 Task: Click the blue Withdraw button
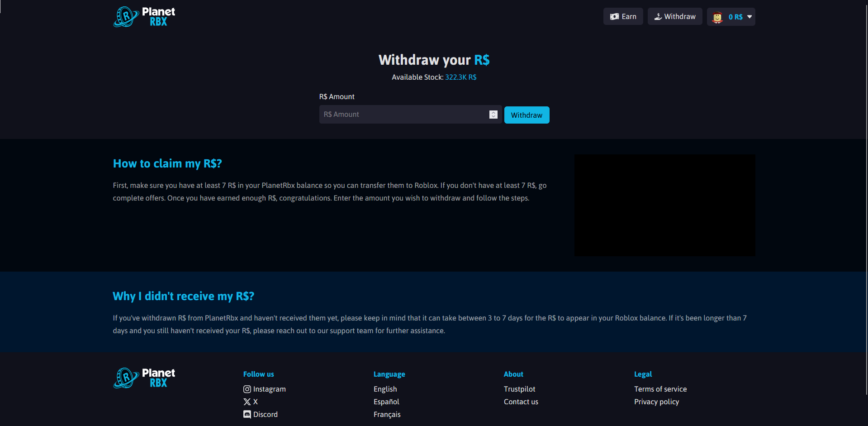(526, 115)
